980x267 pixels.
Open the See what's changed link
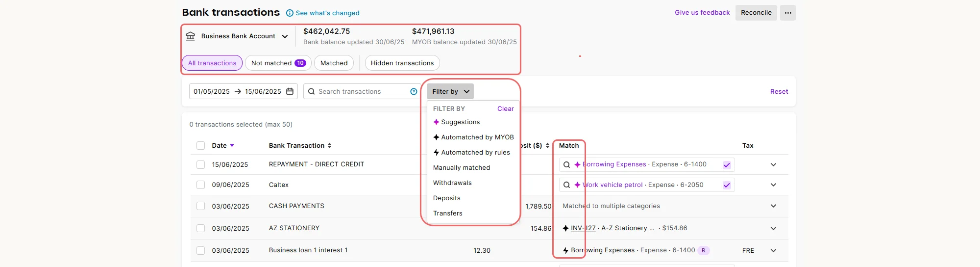click(x=327, y=13)
